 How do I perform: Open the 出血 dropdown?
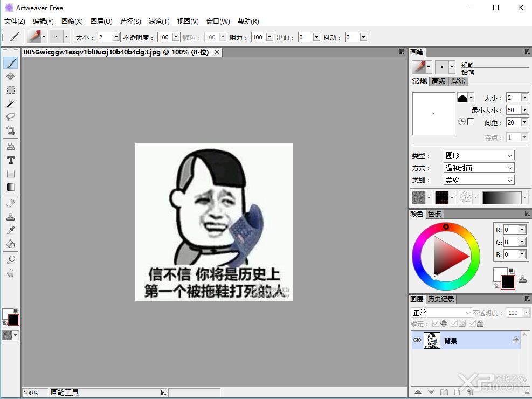pyautogui.click(x=316, y=37)
